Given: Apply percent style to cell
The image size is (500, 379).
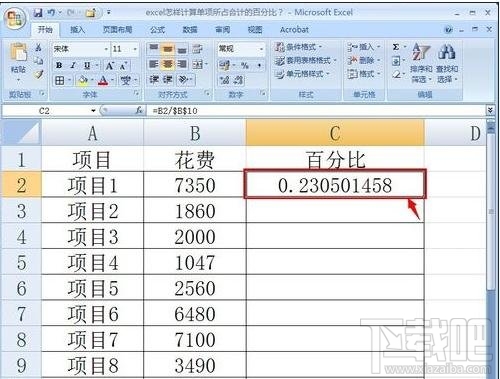Looking at the screenshot, I should click(245, 65).
